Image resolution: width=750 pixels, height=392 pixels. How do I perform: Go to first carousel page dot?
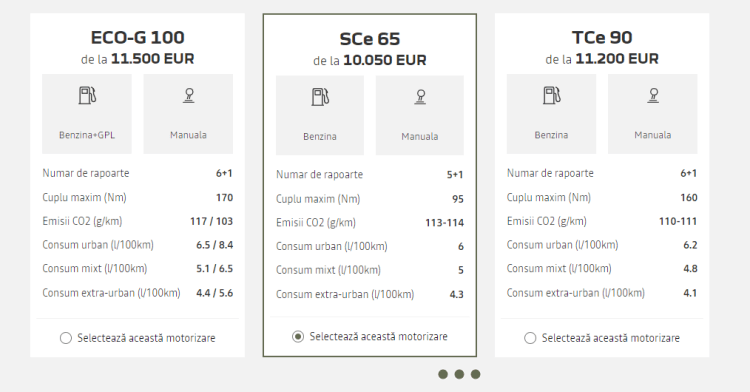443,374
